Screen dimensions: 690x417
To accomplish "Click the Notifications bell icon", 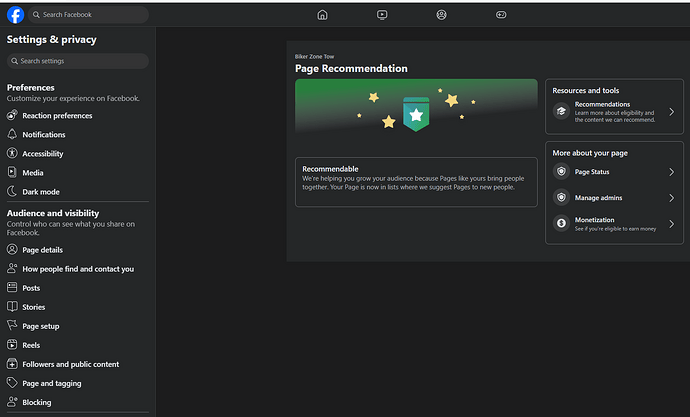I will [12, 134].
